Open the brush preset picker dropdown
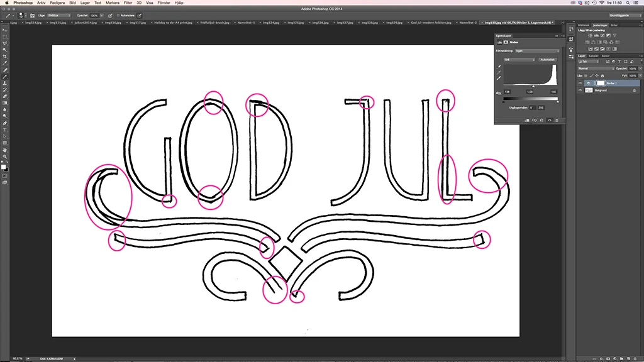Viewport: 644px width, 362px height. [25, 16]
